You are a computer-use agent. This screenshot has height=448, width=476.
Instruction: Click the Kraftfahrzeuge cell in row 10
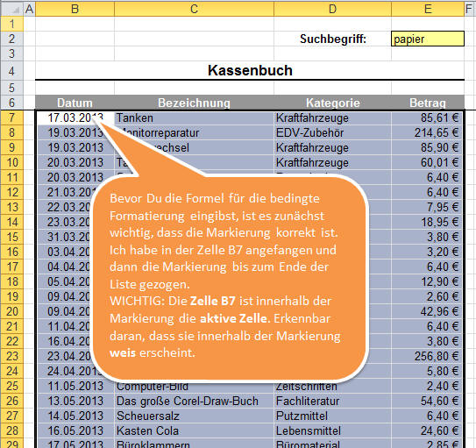pos(332,162)
